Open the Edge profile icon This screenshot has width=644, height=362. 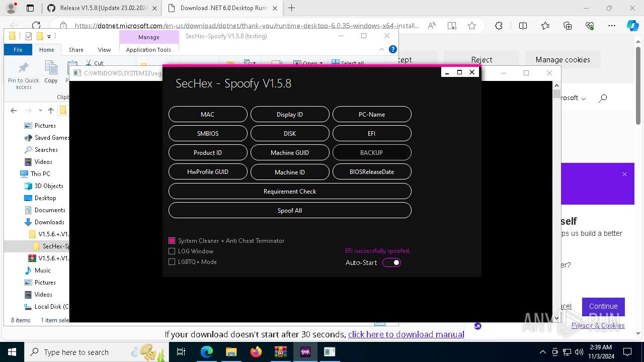tap(11, 8)
